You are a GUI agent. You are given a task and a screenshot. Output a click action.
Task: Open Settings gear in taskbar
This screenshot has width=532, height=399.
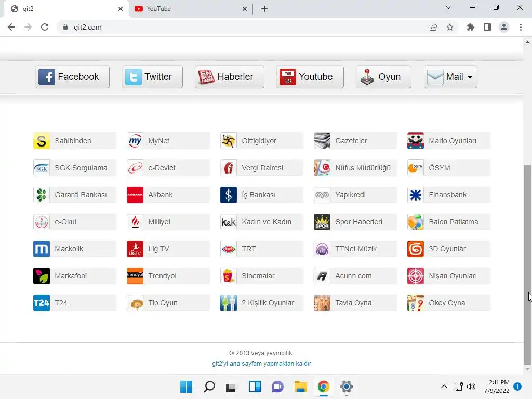click(x=347, y=387)
